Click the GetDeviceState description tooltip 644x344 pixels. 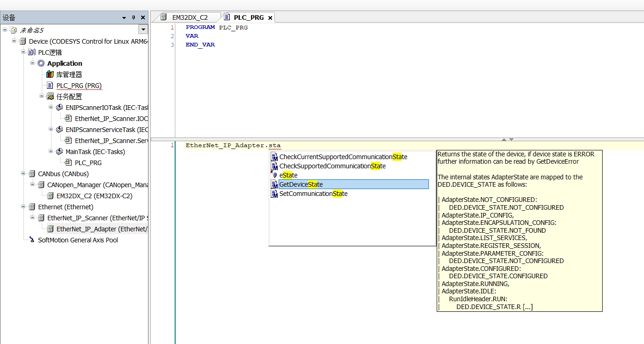coord(519,231)
